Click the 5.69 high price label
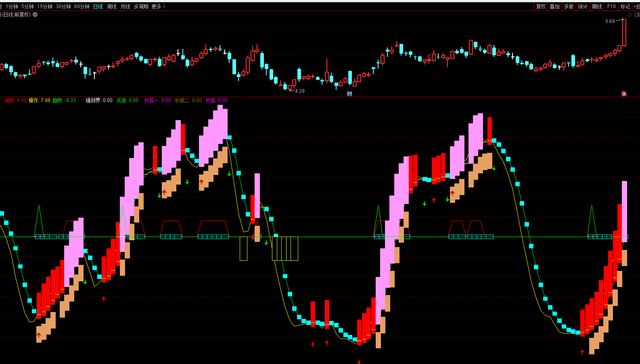This screenshot has width=640, height=364. point(610,21)
